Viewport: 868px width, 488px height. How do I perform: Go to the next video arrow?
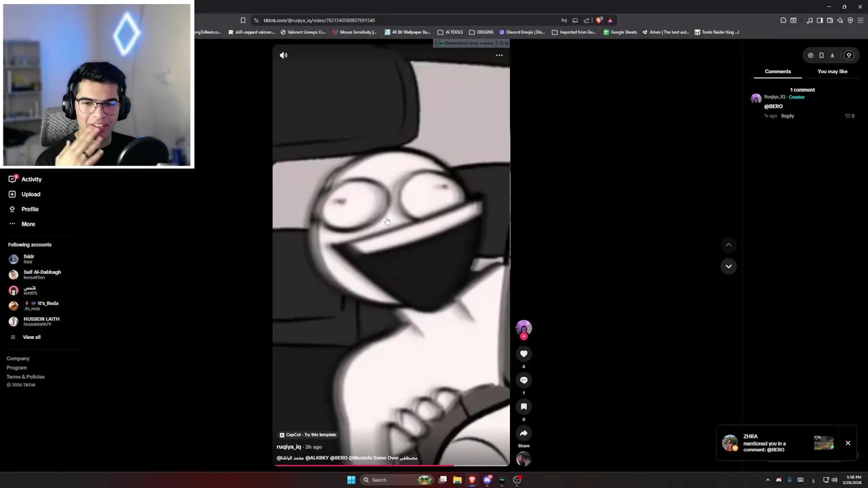click(728, 266)
